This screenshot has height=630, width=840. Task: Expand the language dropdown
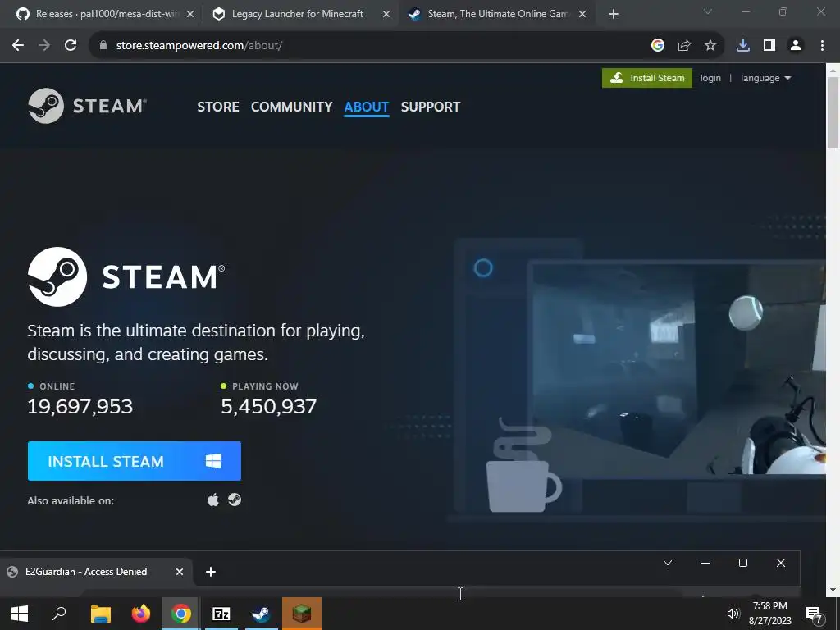click(765, 78)
